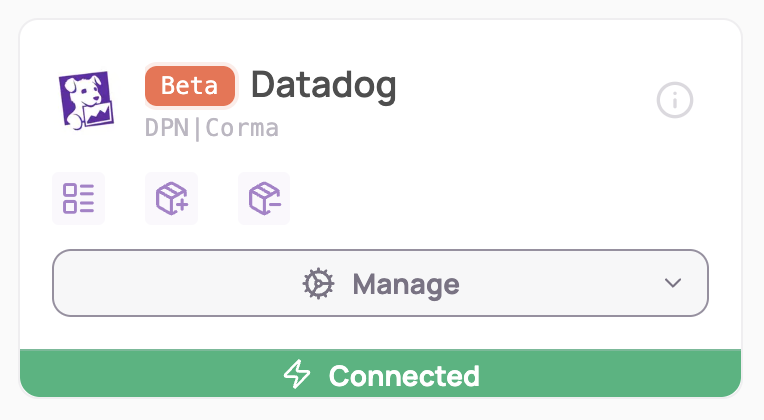764x420 pixels.
Task: Click the Datadog dog logo
Action: tap(86, 100)
